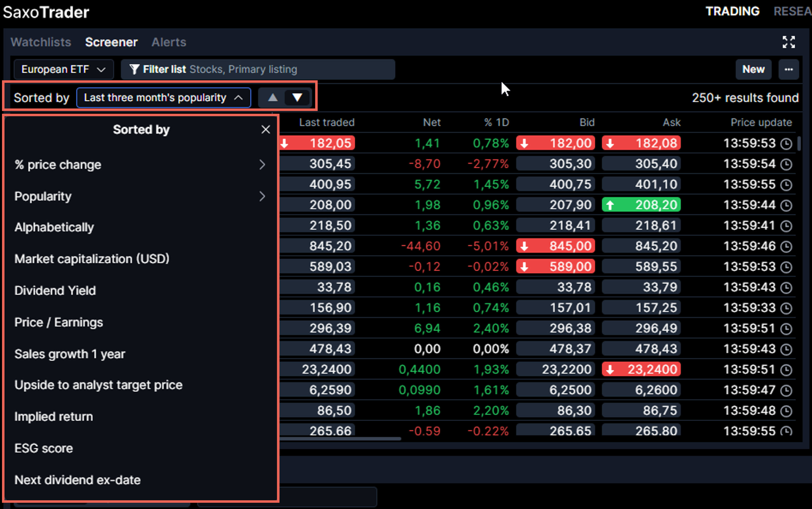The image size is (812, 509).
Task: Click the SaxoTrader logo
Action: click(x=46, y=12)
